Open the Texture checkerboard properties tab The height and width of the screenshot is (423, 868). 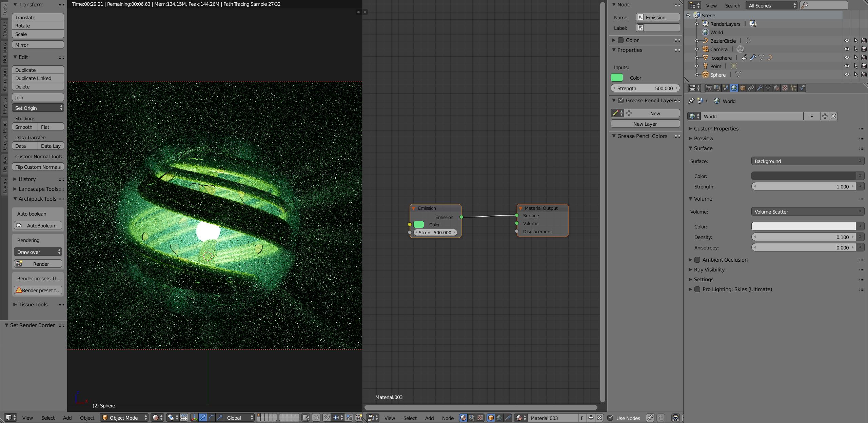(785, 88)
